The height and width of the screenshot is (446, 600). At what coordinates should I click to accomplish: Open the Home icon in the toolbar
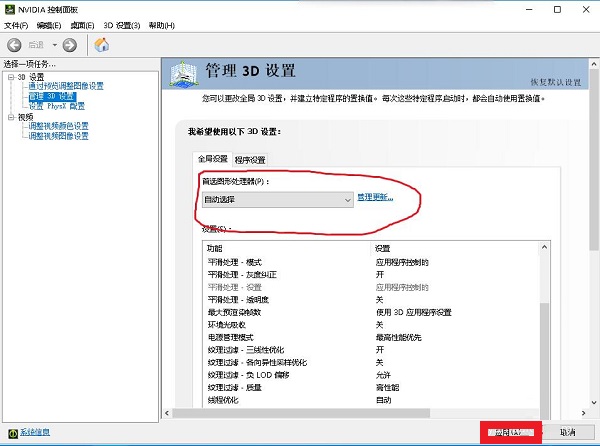101,45
